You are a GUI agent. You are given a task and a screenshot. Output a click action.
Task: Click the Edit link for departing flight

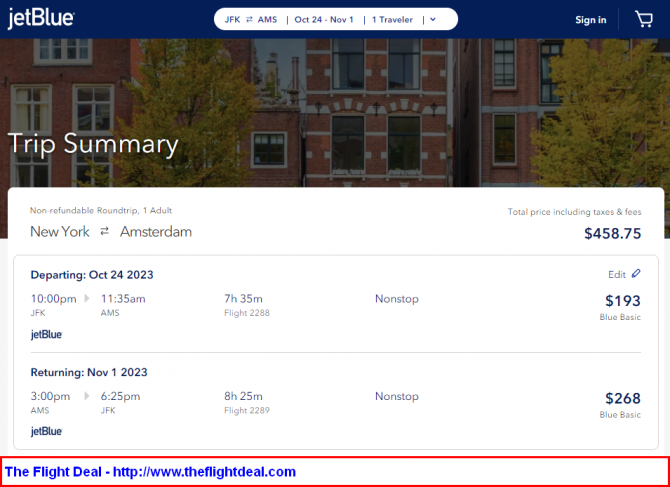coord(617,274)
